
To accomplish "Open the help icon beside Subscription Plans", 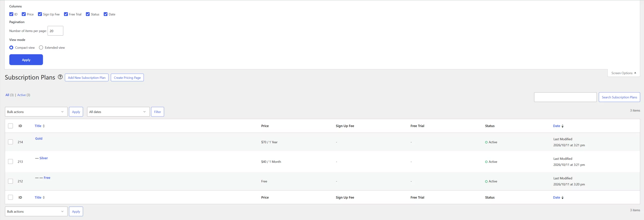I will pyautogui.click(x=60, y=77).
